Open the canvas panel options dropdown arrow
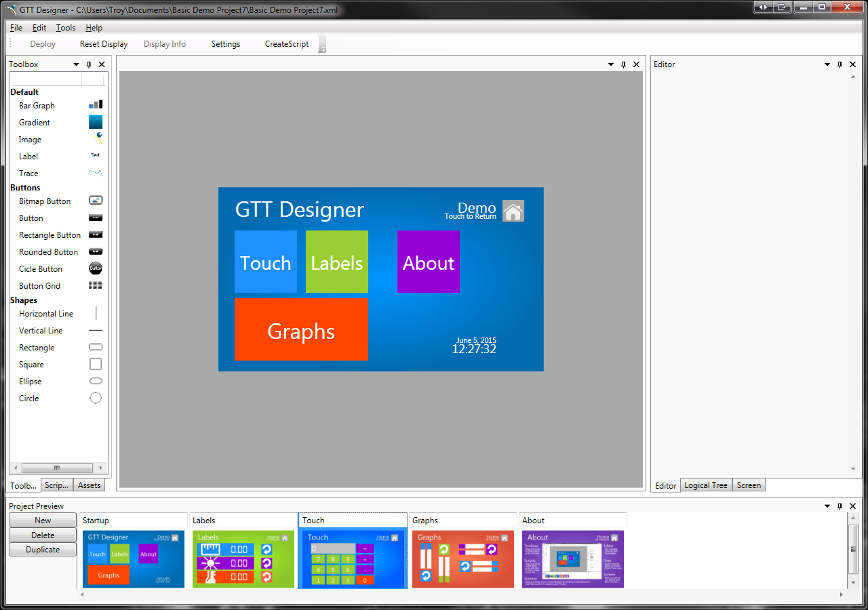The height and width of the screenshot is (610, 868). (611, 64)
